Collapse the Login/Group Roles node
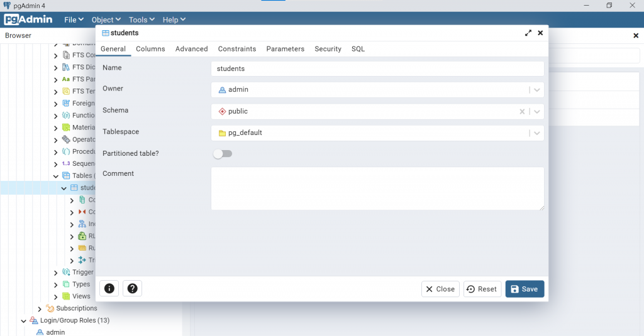Screen dimensions: 644x336 [23, 320]
